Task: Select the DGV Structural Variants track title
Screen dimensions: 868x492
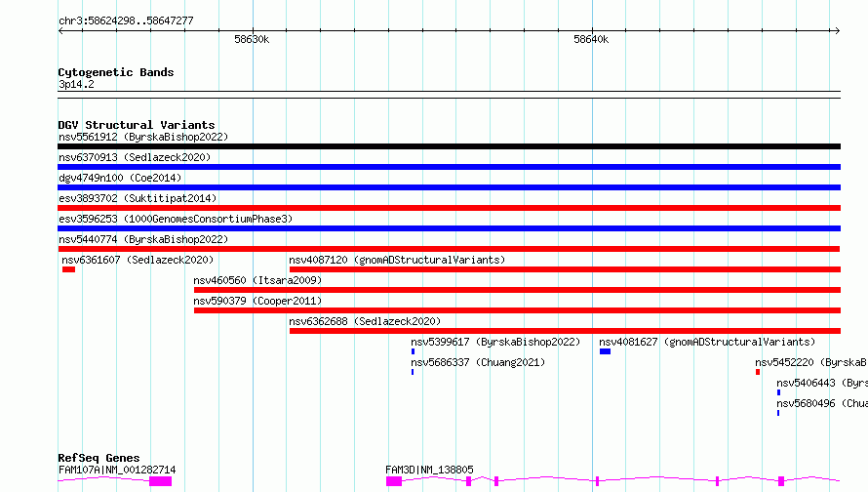Action: 137,125
